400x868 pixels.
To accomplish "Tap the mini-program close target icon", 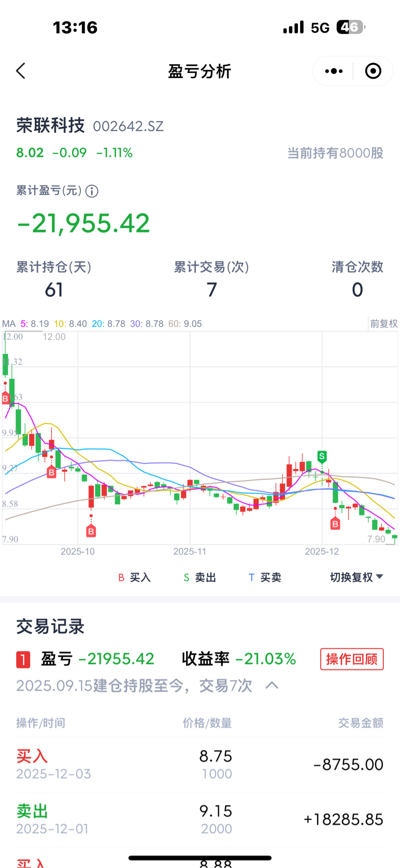I will click(x=373, y=71).
